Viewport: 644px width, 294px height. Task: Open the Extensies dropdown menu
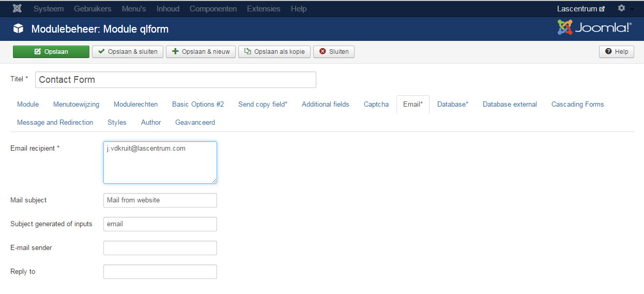click(x=264, y=9)
